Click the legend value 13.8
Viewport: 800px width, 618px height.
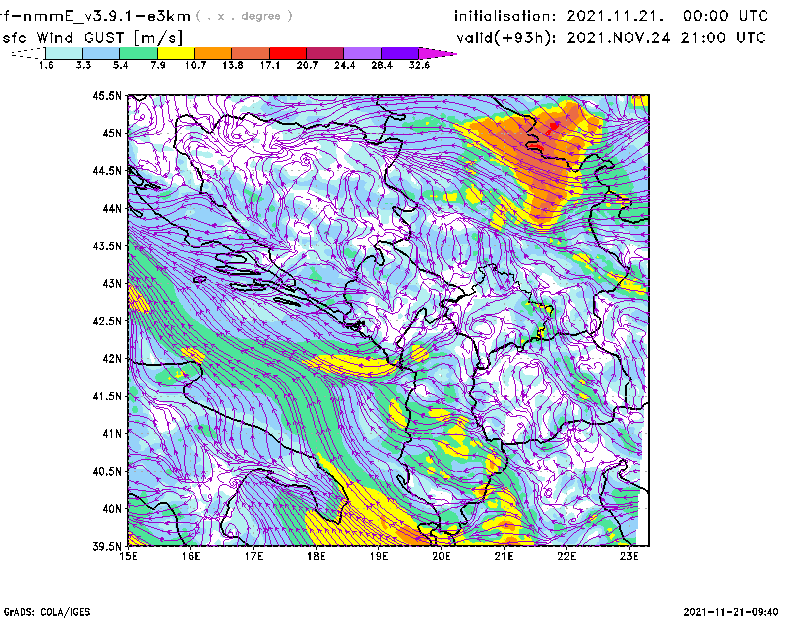233,65
